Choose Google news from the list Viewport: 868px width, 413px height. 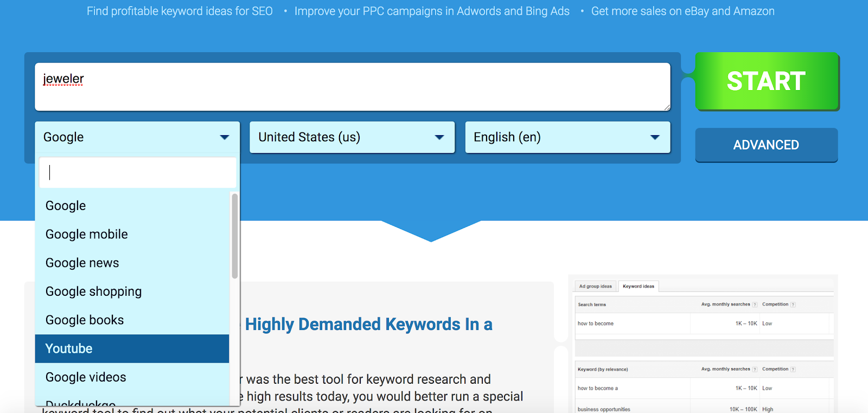pos(132,263)
